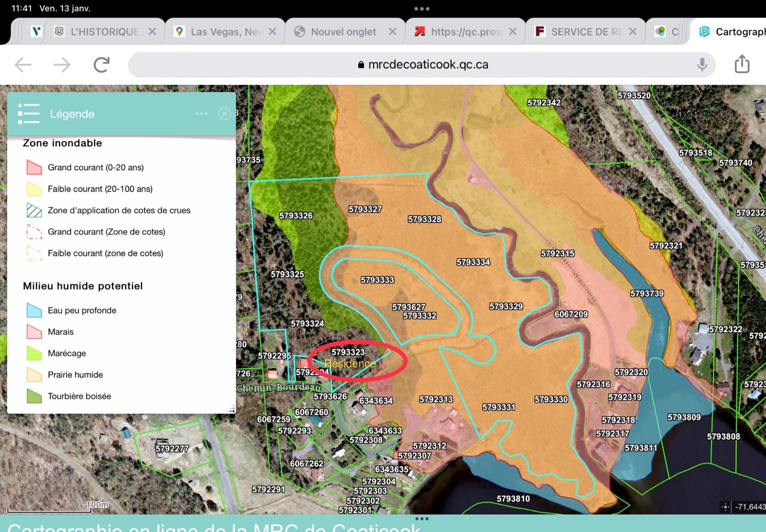Reload the page with refresh icon
This screenshot has width=766, height=532.
click(101, 65)
